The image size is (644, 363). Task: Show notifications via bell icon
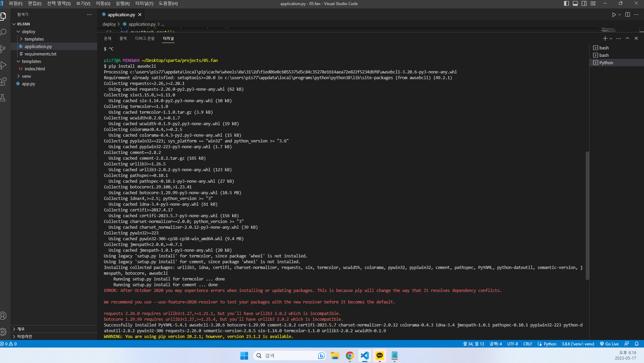pyautogui.click(x=637, y=344)
